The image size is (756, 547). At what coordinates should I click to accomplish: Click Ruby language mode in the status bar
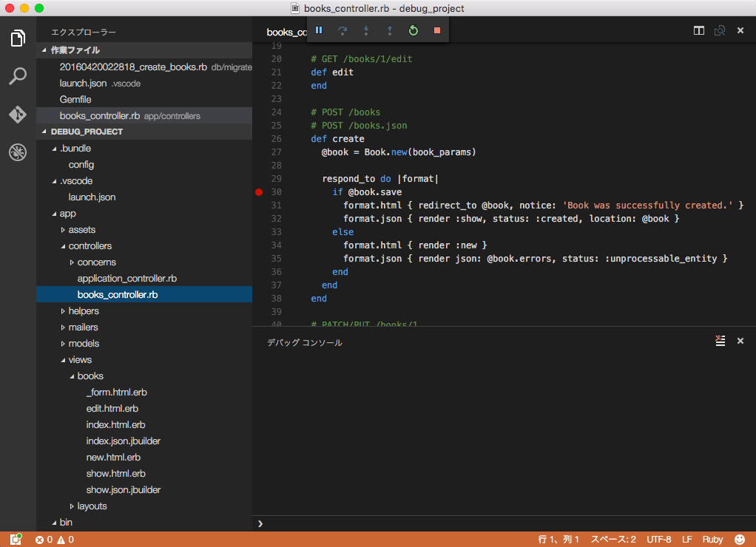[712, 539]
